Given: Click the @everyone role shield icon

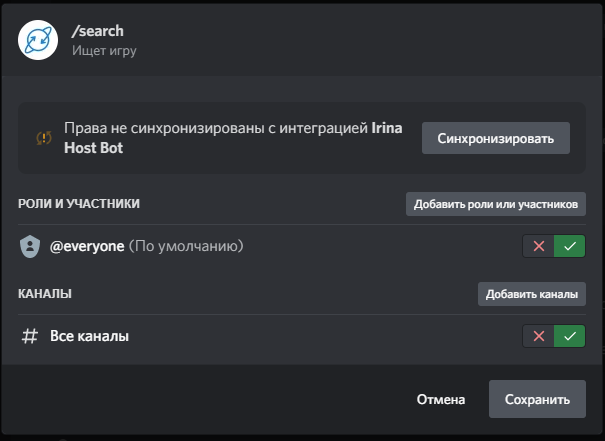Looking at the screenshot, I should coord(30,246).
